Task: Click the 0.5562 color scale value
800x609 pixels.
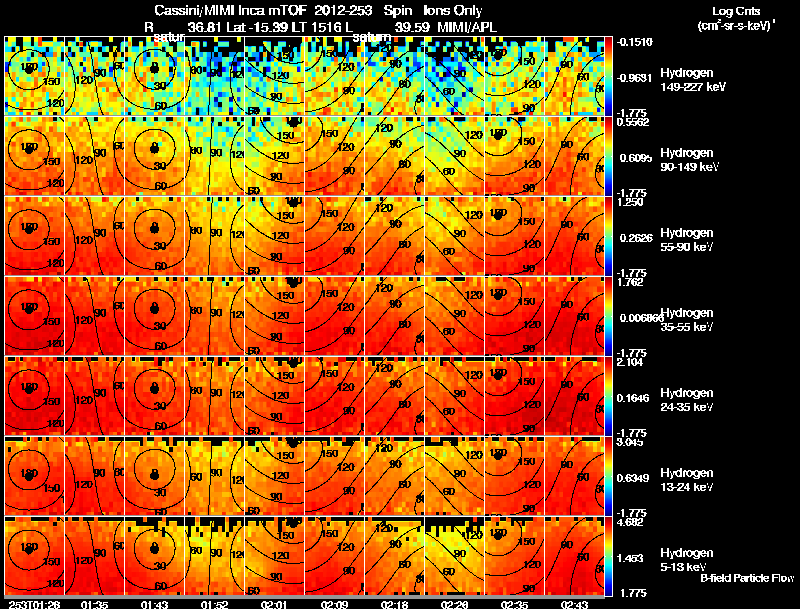Action: 633,122
